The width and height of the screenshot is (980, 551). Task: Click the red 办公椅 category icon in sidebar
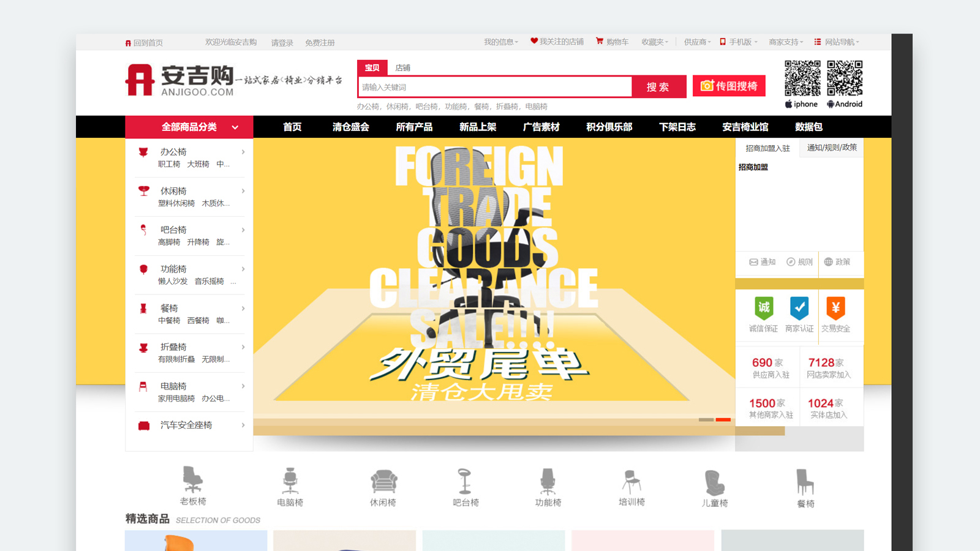pyautogui.click(x=143, y=152)
